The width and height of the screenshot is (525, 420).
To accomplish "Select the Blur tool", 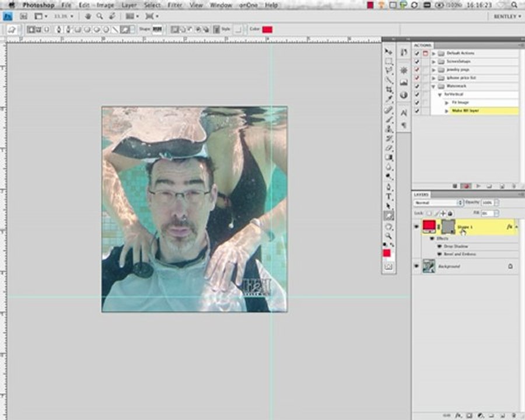I will click(388, 167).
